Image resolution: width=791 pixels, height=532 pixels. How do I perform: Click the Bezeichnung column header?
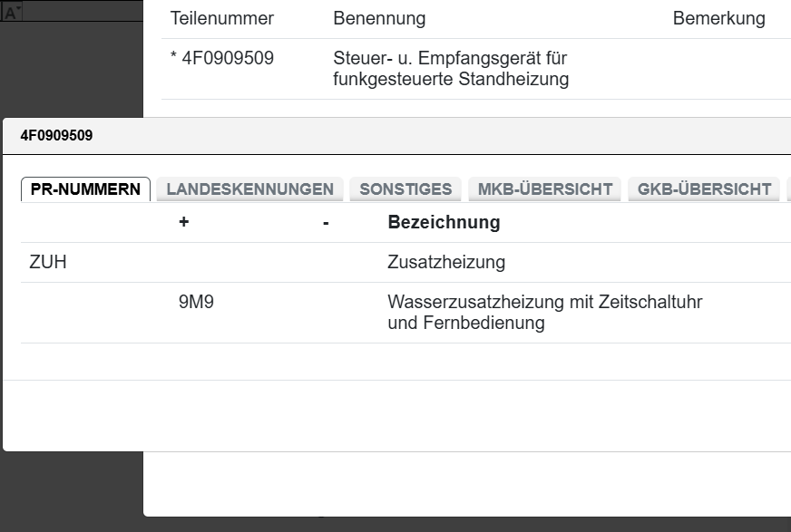click(440, 221)
